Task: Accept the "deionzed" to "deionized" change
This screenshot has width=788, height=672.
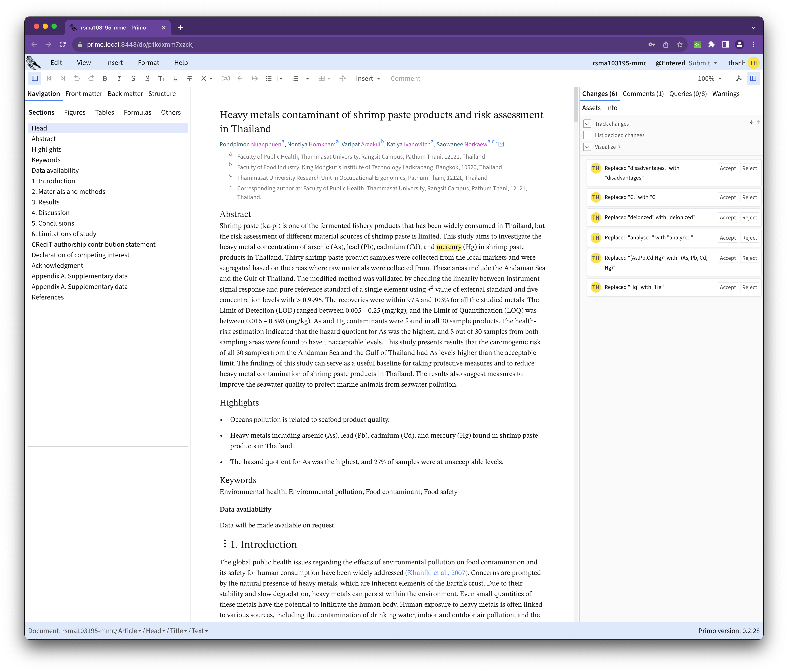Action: [728, 218]
